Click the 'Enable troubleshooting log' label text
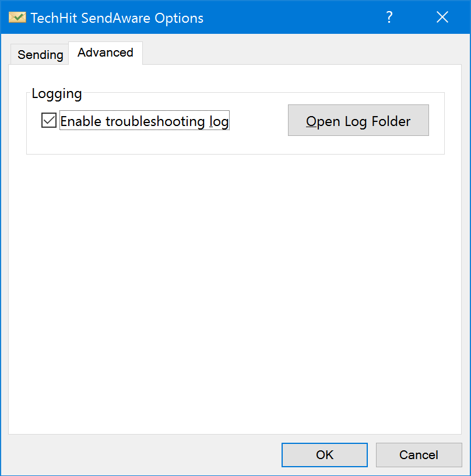Screen dimensions: 471x476 (x=145, y=121)
